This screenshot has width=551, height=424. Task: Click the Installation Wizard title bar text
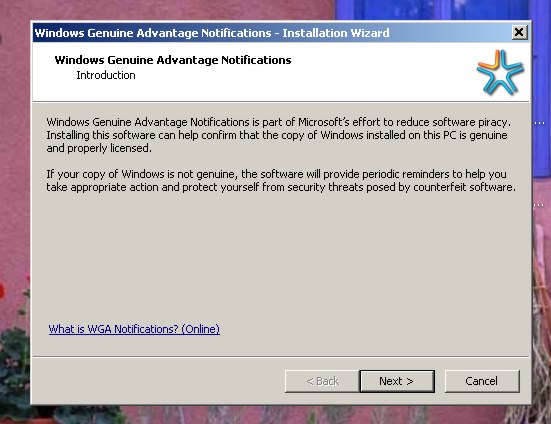tap(212, 33)
